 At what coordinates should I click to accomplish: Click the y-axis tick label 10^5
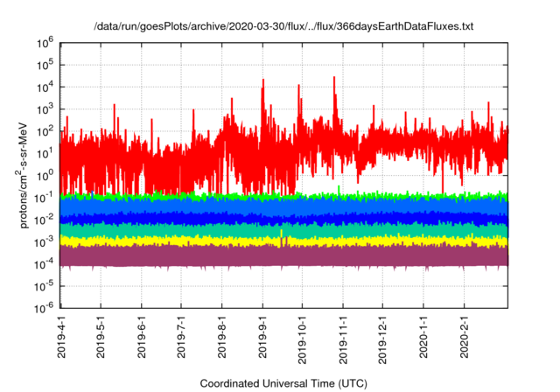(45, 66)
